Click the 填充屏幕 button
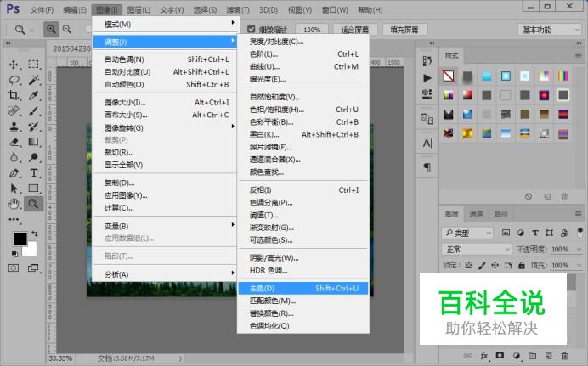Image resolution: width=588 pixels, height=366 pixels. point(404,30)
